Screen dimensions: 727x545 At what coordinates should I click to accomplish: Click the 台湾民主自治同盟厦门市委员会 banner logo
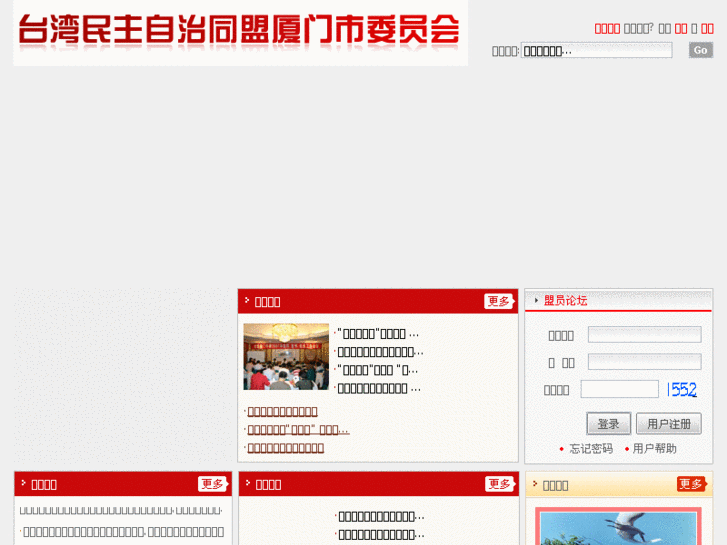(240, 32)
